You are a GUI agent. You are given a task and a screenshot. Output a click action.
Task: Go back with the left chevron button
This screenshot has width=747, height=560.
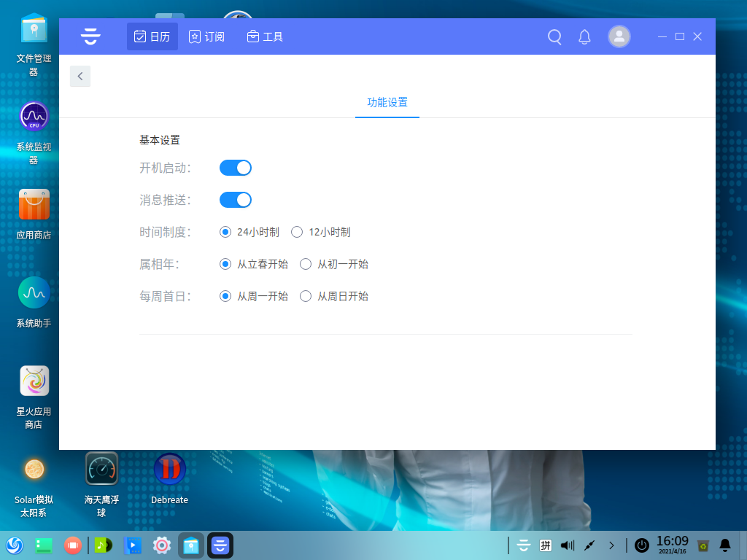click(80, 76)
